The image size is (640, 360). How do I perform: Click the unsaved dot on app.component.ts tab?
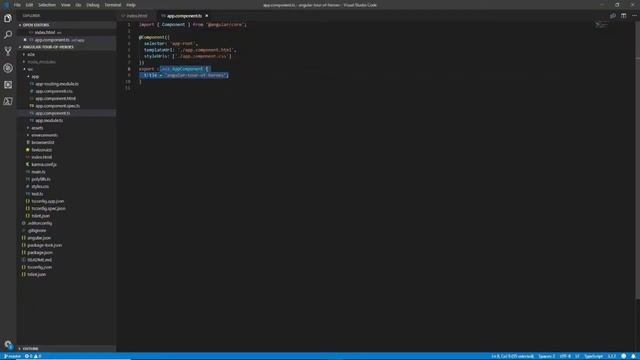click(x=207, y=16)
